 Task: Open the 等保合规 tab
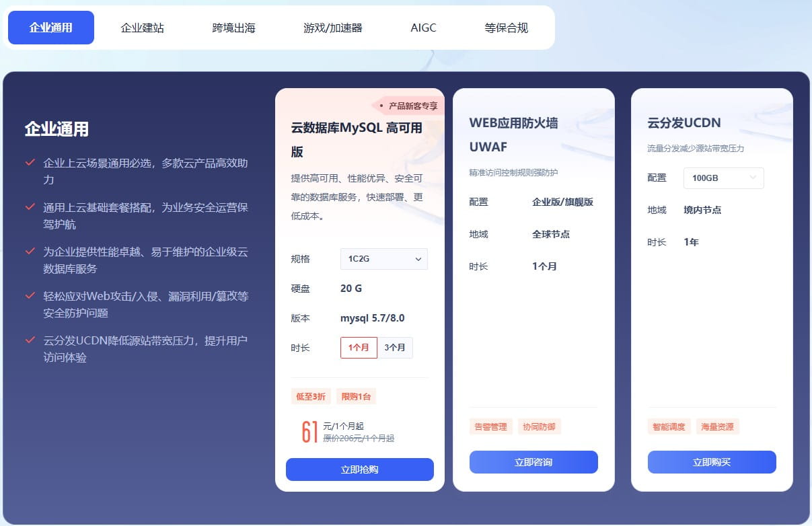click(506, 27)
